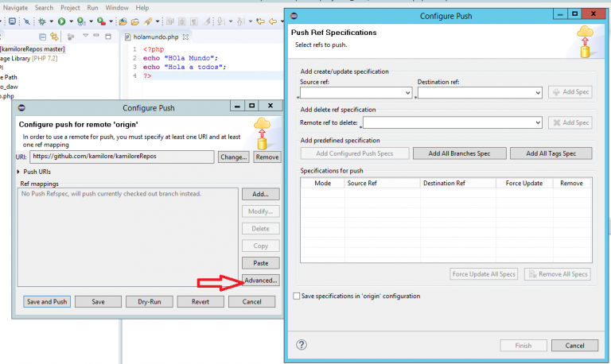
Task: Enable Save specifications in 'origin' configuration
Action: pyautogui.click(x=298, y=296)
